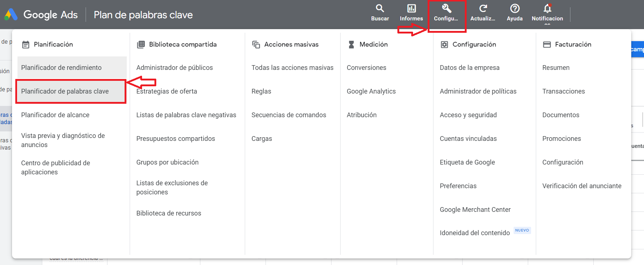Open Promociones under Facturación

coord(562,139)
